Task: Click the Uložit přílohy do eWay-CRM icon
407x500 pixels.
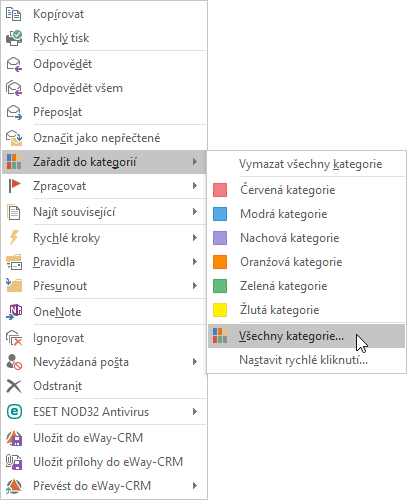Action: coord(14,462)
